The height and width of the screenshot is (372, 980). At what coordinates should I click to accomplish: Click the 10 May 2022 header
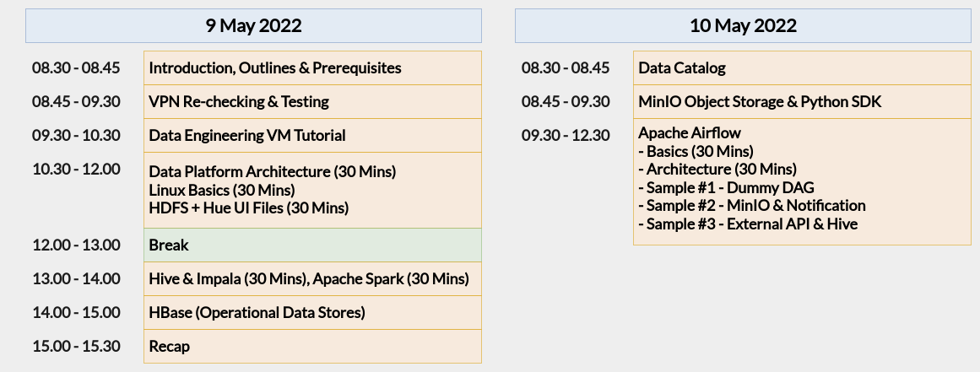743,25
